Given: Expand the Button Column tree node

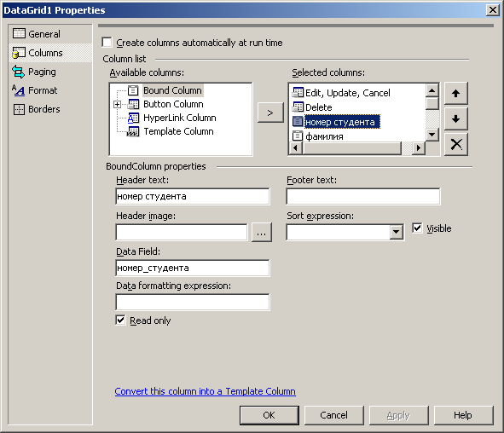Looking at the screenshot, I should coord(118,104).
